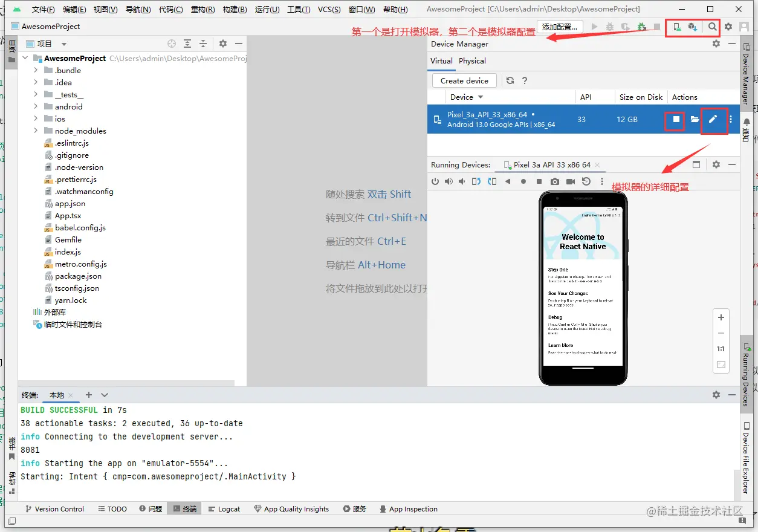Screen dimensions: 758x532
Task: Start emulator screen recording
Action: coord(571,181)
